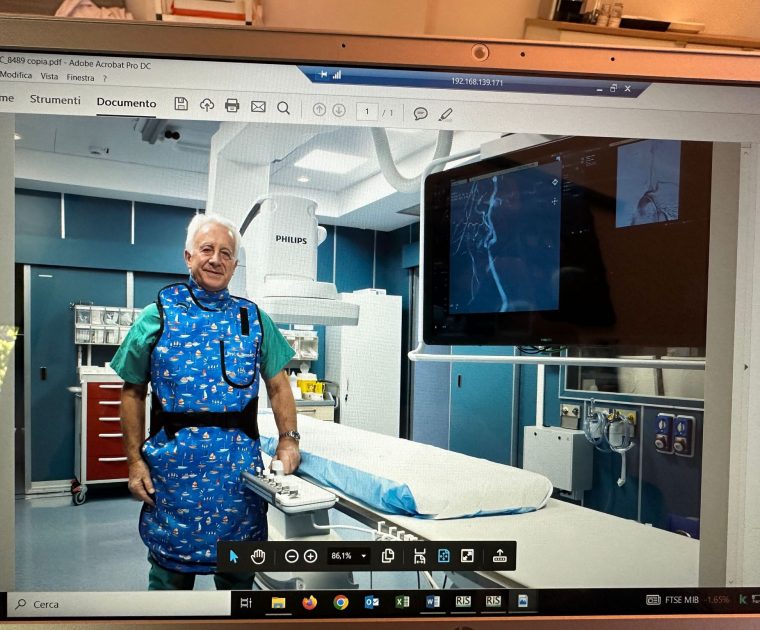Toggle the fit page view button
This screenshot has height=630, width=760.
point(443,556)
